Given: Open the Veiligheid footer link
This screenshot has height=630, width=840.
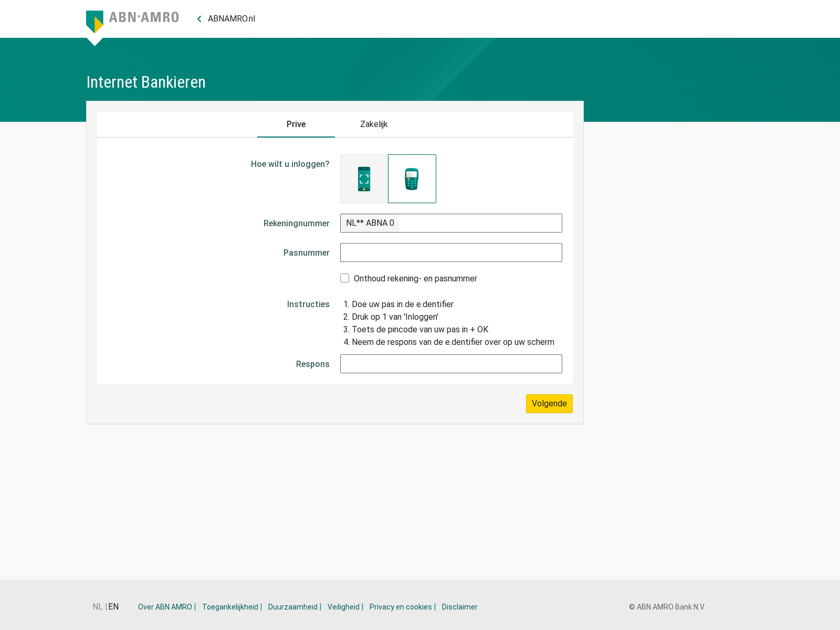Looking at the screenshot, I should pos(343,607).
